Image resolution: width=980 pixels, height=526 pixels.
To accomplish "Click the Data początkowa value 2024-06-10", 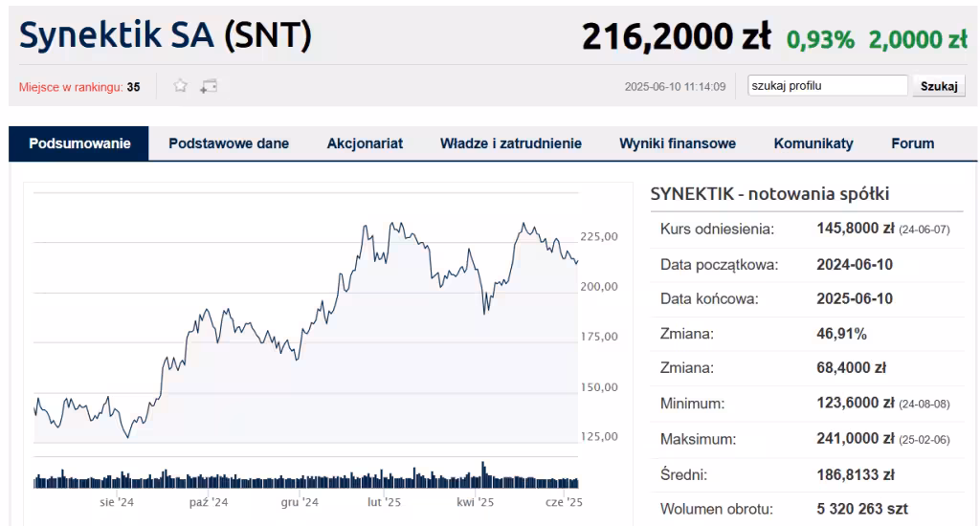I will click(x=855, y=264).
